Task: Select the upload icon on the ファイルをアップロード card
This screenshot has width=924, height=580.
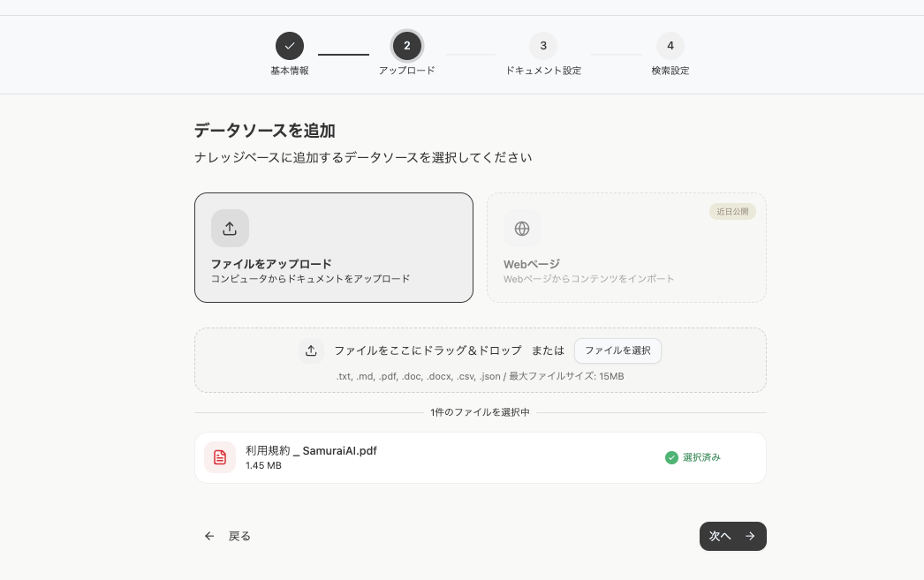Action: tap(230, 228)
